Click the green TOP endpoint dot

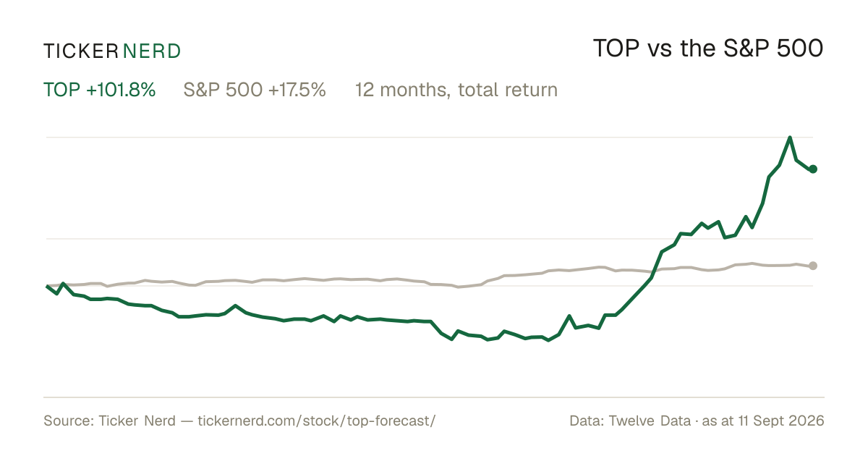point(813,169)
